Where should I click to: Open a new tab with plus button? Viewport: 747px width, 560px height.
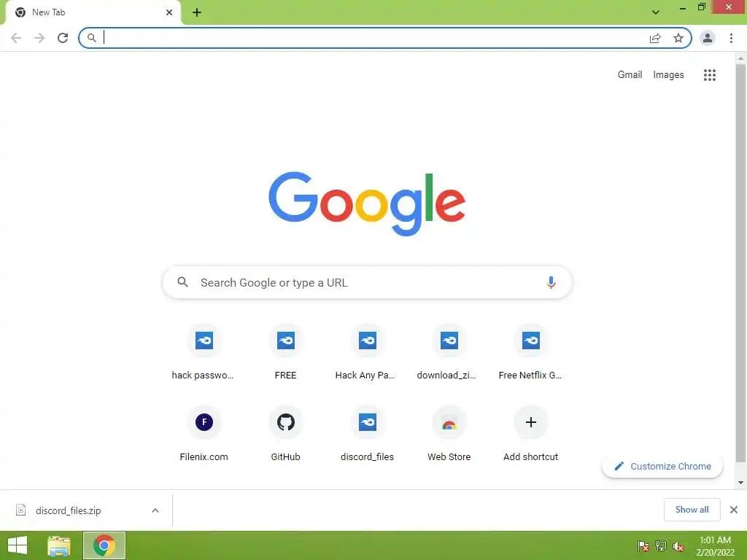[197, 12]
